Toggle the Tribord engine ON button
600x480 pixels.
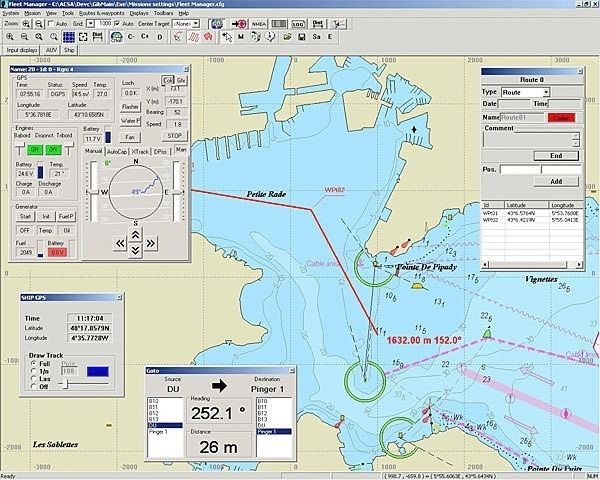coord(53,150)
